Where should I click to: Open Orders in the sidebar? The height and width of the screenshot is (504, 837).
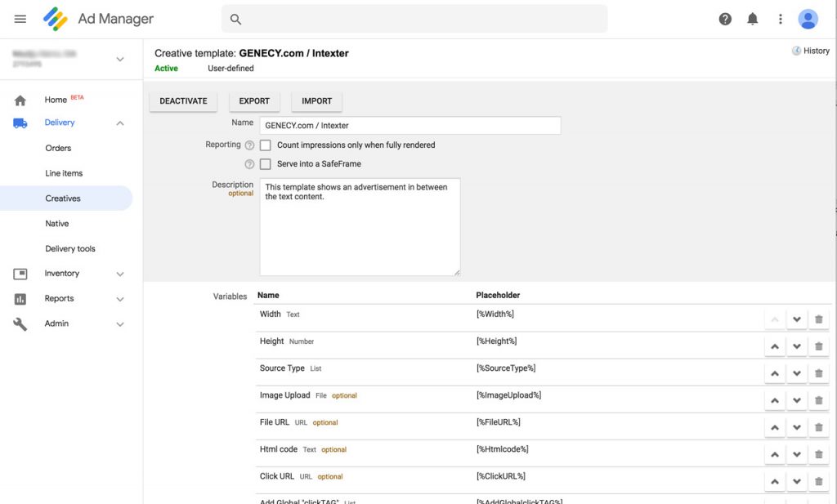click(x=58, y=149)
